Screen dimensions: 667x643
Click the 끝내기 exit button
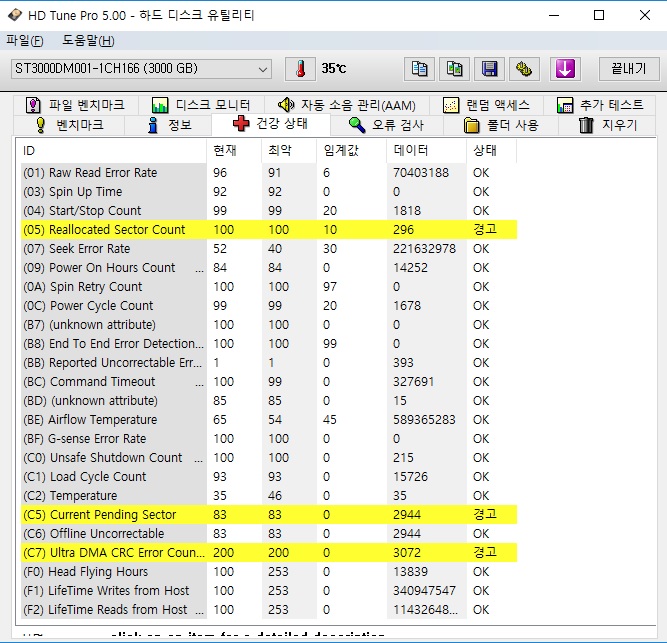coord(629,69)
